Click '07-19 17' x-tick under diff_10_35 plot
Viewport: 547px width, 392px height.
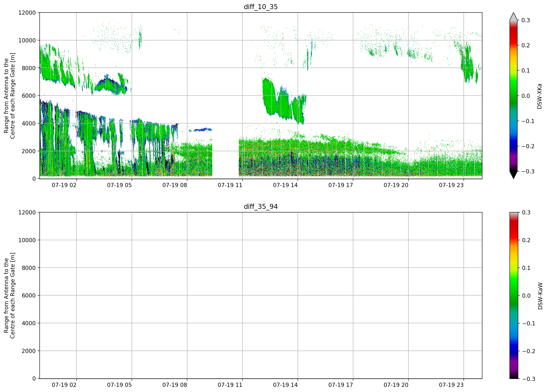pyautogui.click(x=341, y=185)
